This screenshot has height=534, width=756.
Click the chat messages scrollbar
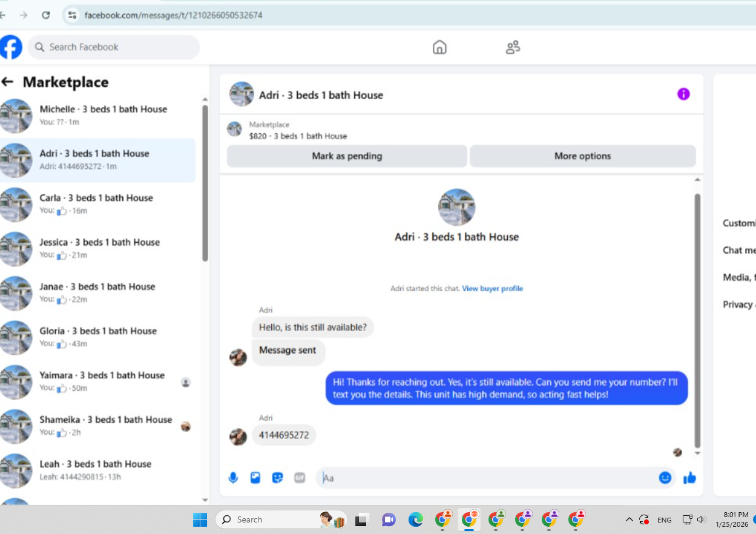click(x=697, y=320)
